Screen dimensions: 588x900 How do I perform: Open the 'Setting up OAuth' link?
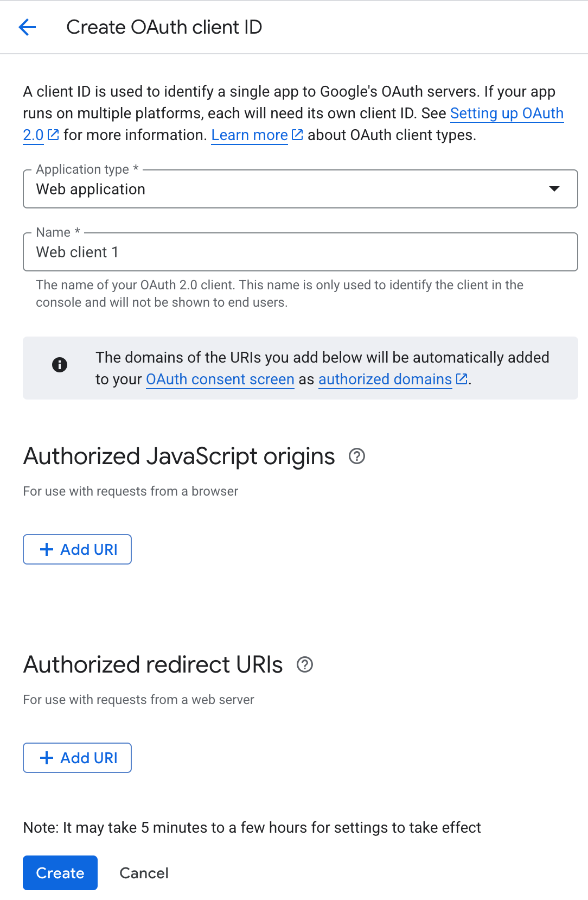pos(506,113)
